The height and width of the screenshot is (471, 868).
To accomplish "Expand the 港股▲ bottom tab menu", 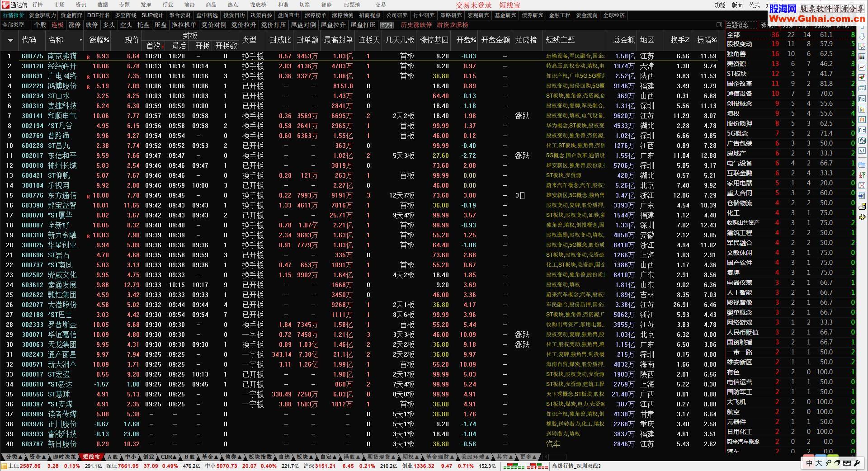I will pos(351,457).
